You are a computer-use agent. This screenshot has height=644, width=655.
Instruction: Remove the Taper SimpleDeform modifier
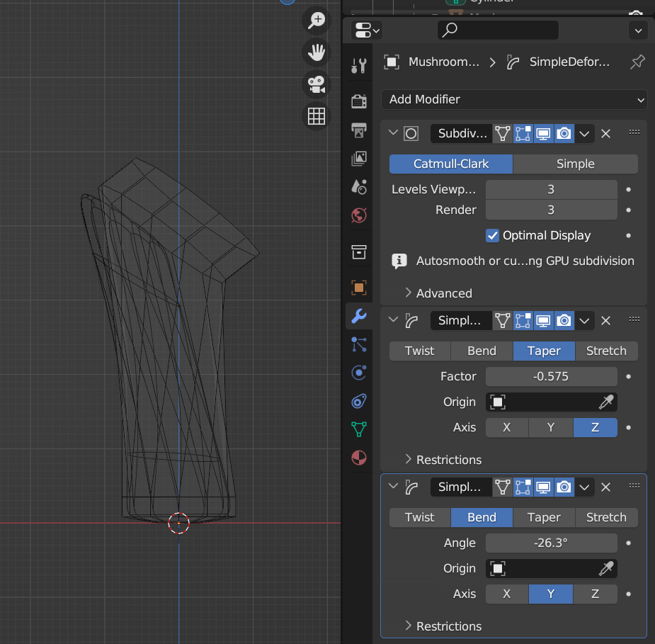pos(605,320)
